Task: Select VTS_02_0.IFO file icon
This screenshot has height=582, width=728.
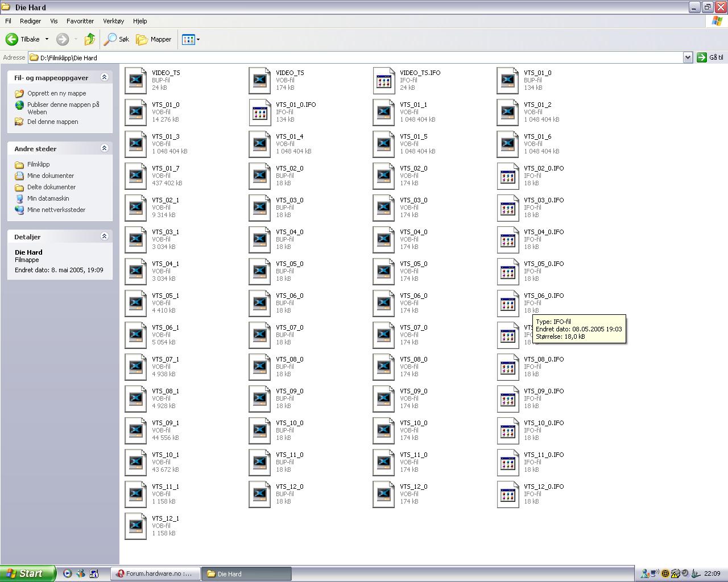Action: 508,176
